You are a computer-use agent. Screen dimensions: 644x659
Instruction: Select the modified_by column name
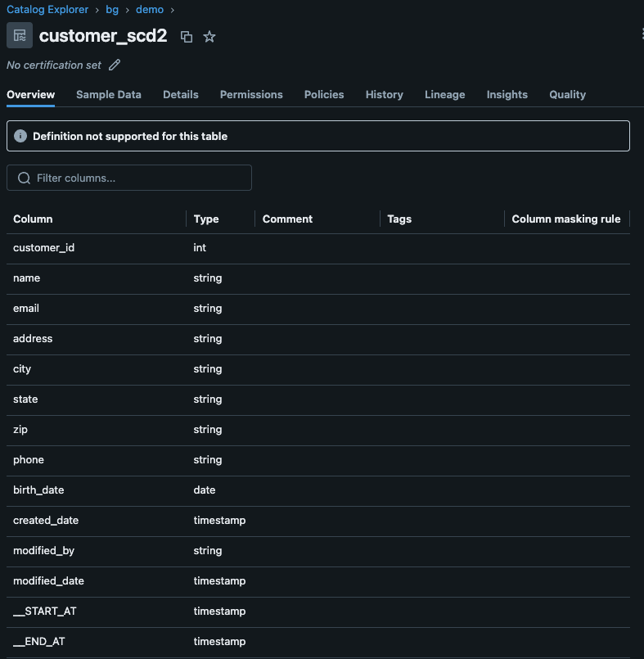click(x=43, y=551)
